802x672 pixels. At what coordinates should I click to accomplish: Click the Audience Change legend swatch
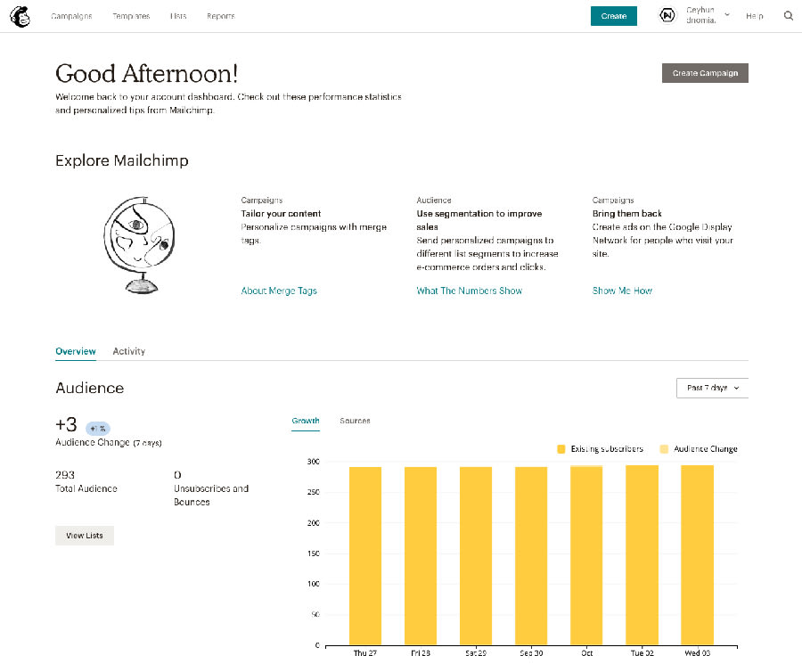[664, 449]
